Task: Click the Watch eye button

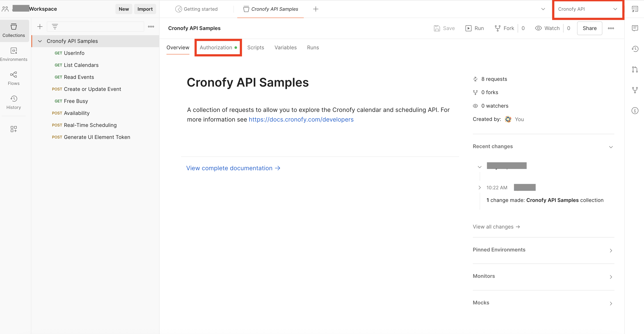Action: pos(547,28)
